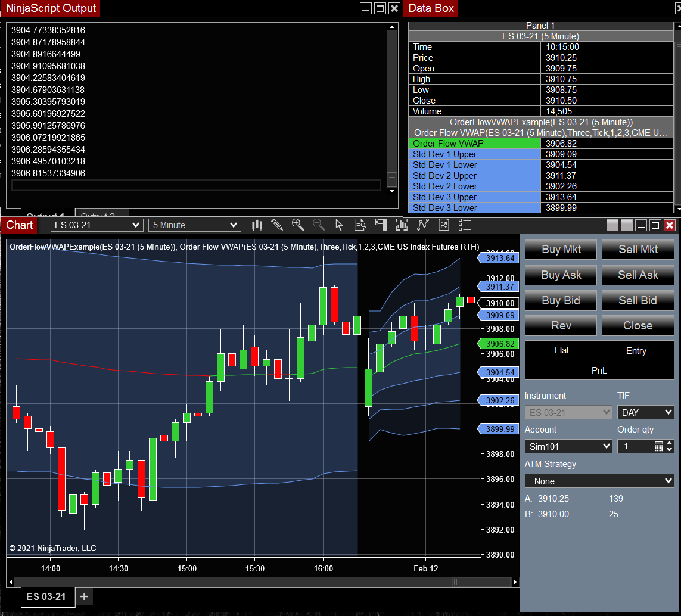Open the Sim101 account dropdown
This screenshot has width=681, height=616.
coord(568,446)
